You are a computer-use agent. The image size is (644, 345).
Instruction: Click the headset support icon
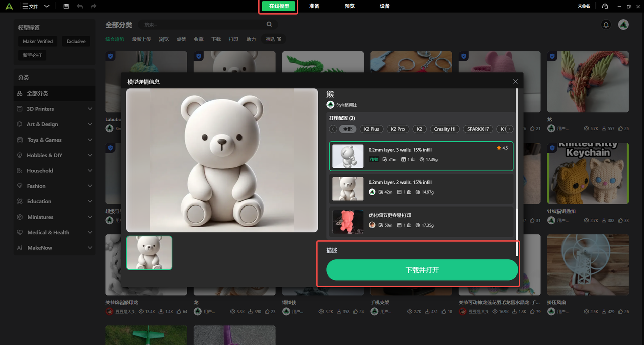605,6
